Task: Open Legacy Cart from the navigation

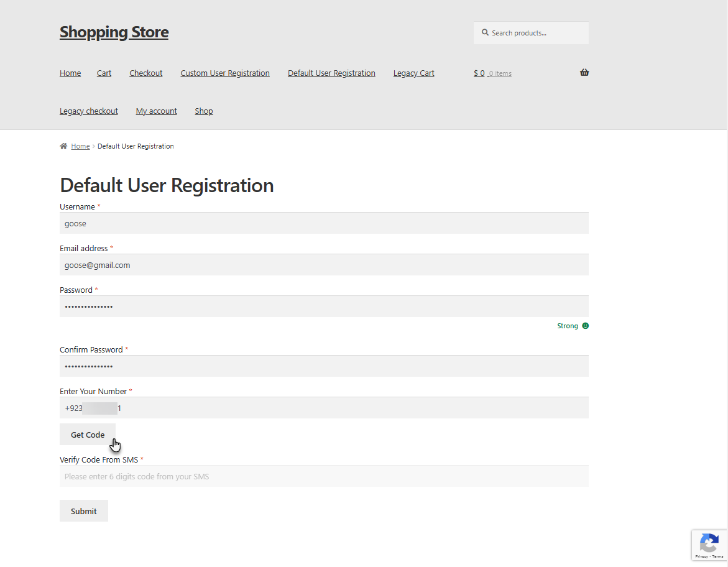Action: (413, 73)
